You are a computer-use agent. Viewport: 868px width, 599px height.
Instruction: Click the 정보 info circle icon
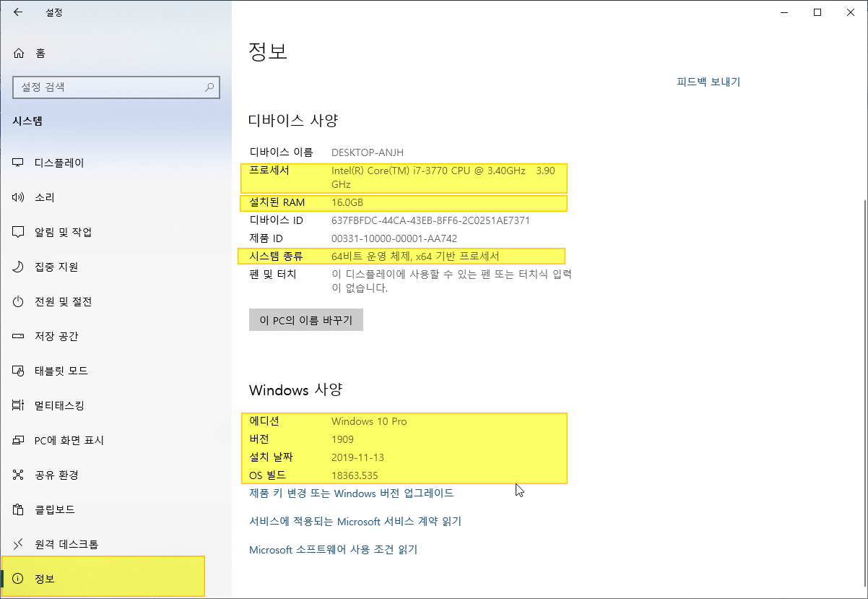tap(19, 579)
